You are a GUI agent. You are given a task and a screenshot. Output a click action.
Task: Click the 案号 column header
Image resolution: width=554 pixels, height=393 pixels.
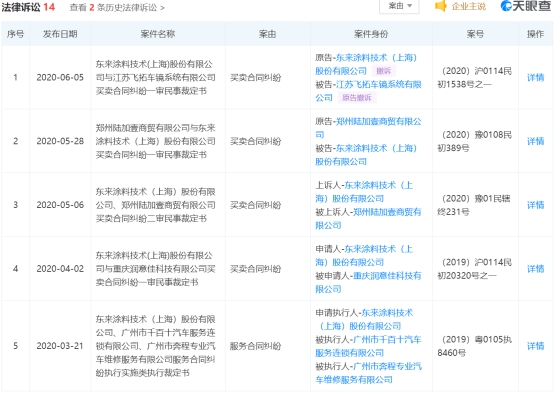[475, 34]
